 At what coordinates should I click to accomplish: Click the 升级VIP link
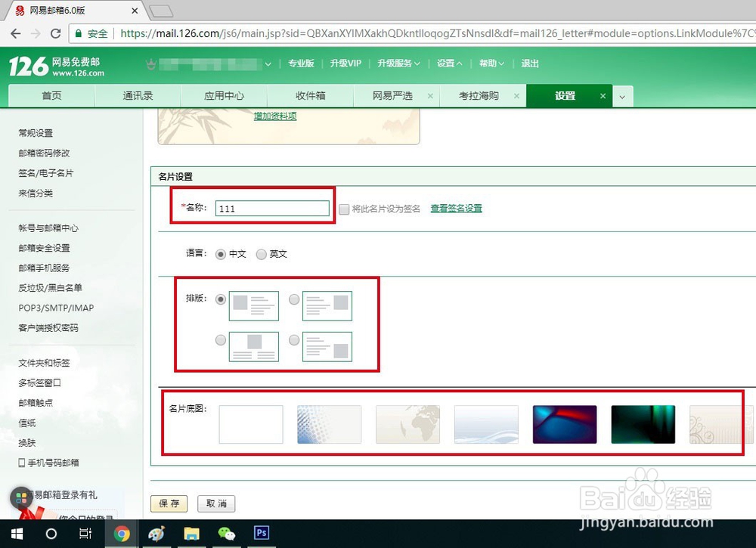pyautogui.click(x=345, y=63)
